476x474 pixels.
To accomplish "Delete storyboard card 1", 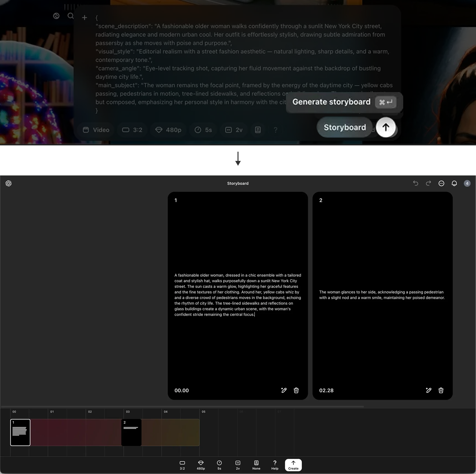I will tap(296, 390).
